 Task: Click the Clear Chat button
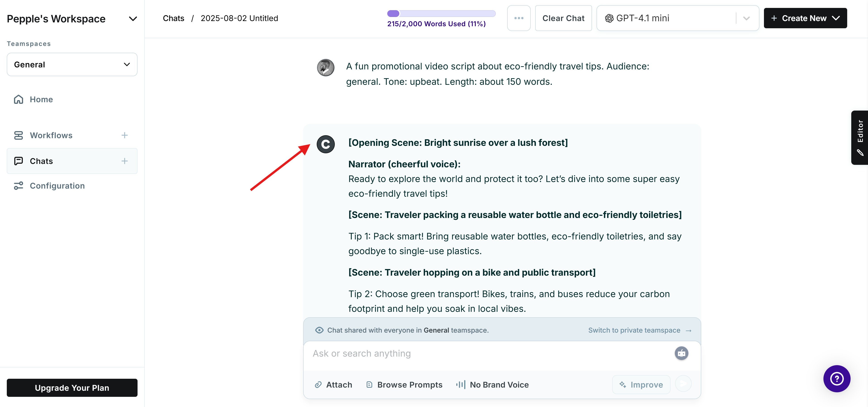563,18
